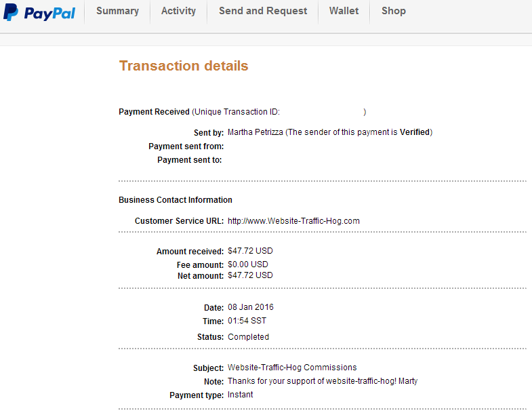Open the Summary tab
The image size is (532, 413).
click(117, 11)
